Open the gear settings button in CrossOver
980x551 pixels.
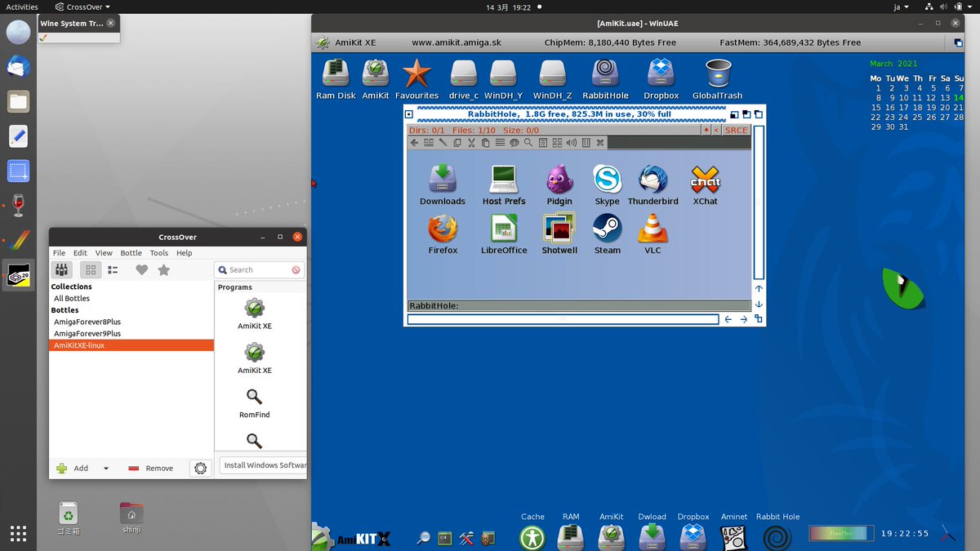coord(200,469)
